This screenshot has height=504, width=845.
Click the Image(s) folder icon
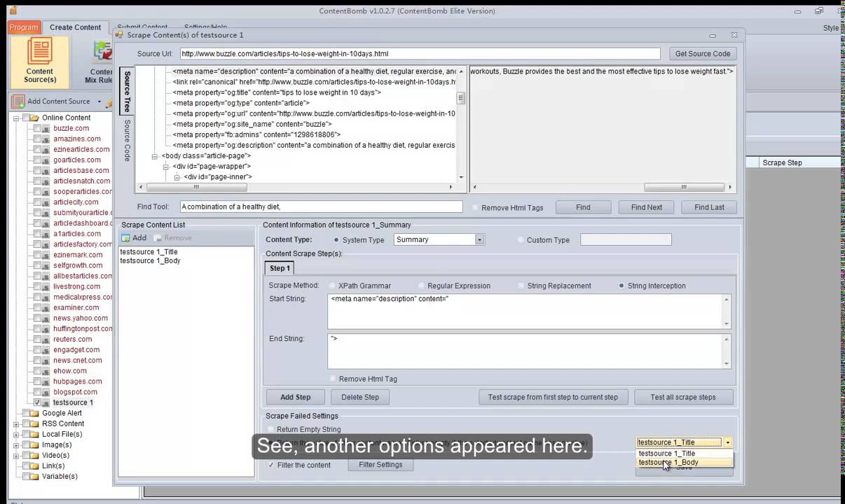coord(34,444)
